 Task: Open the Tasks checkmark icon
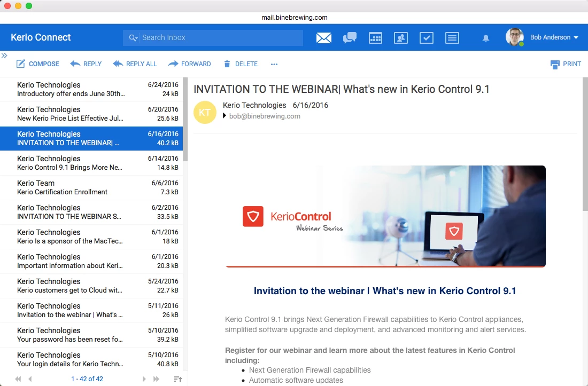426,38
